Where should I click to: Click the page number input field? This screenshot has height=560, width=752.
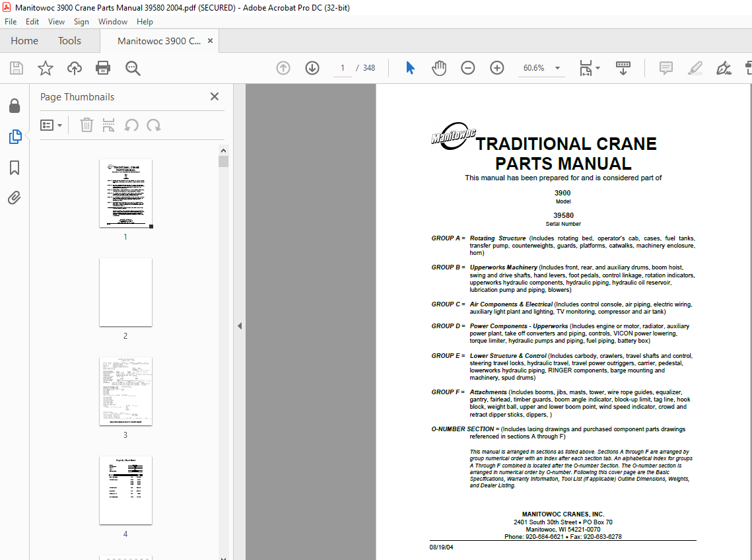(343, 68)
